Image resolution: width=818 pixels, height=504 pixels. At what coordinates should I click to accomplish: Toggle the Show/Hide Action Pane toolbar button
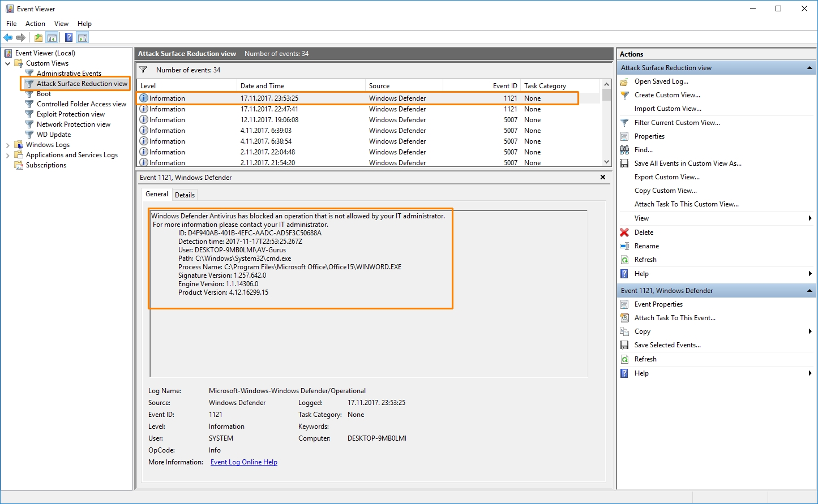pyautogui.click(x=83, y=38)
